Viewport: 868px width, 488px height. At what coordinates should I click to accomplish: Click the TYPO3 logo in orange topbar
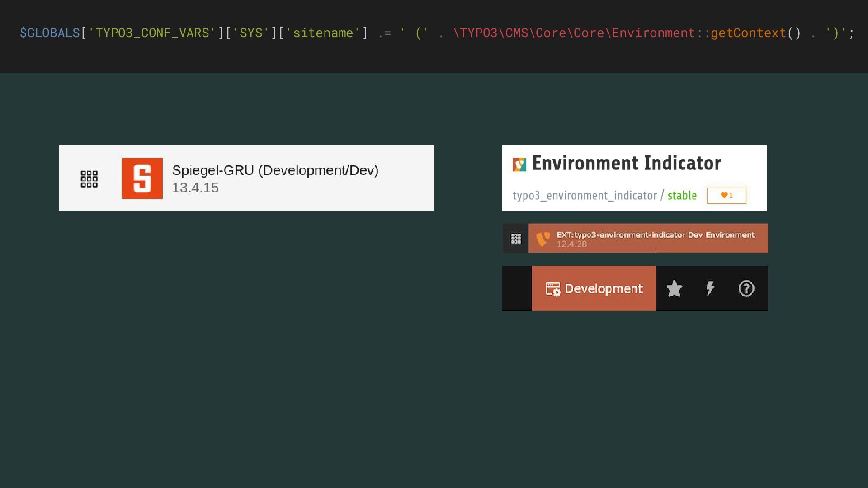[x=542, y=239]
